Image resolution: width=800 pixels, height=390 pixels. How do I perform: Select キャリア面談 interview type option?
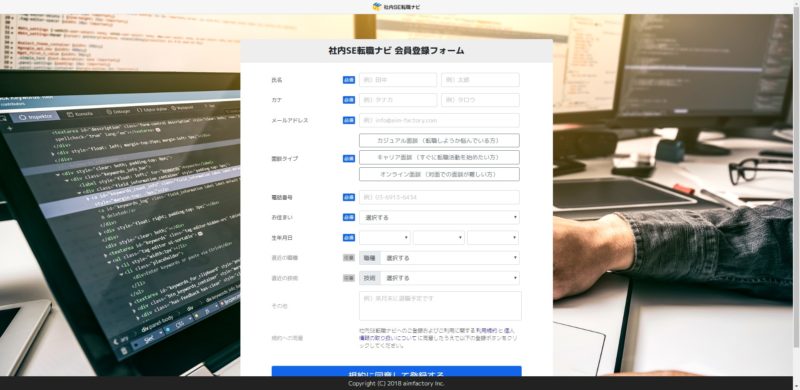439,157
